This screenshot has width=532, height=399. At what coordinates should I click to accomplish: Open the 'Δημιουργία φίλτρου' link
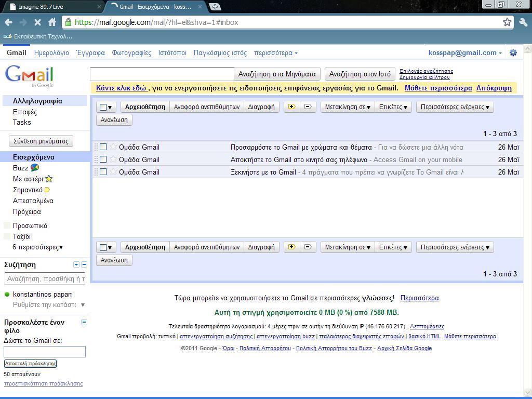[x=424, y=77]
